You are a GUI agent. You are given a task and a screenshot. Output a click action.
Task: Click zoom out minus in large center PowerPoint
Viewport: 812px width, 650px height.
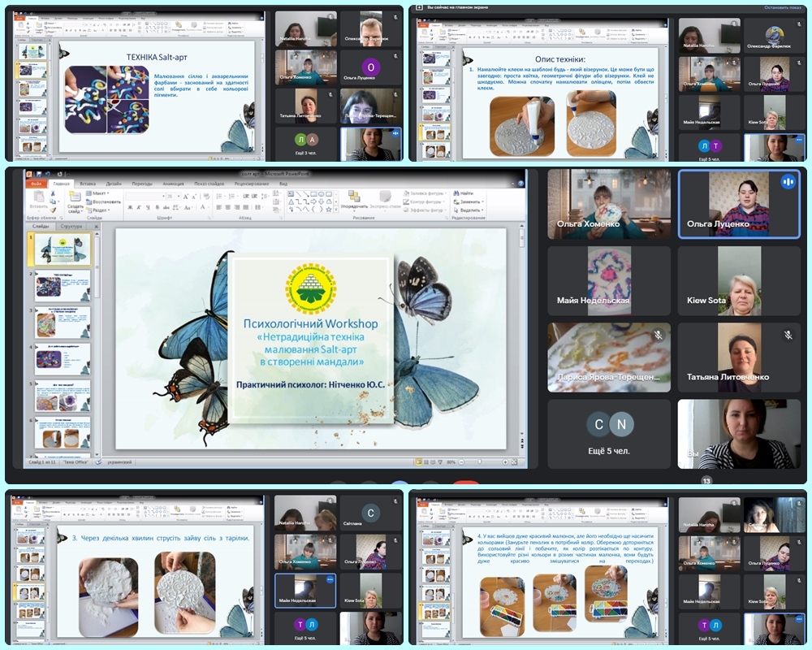click(461, 461)
